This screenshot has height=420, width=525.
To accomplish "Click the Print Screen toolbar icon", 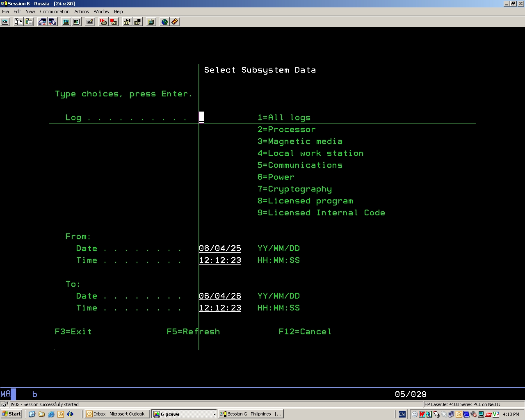I will [x=5, y=22].
